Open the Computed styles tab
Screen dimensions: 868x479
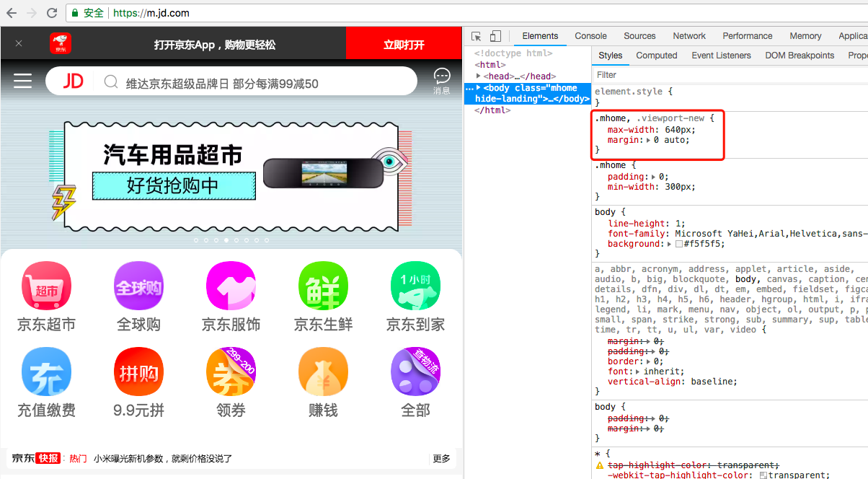pos(656,56)
